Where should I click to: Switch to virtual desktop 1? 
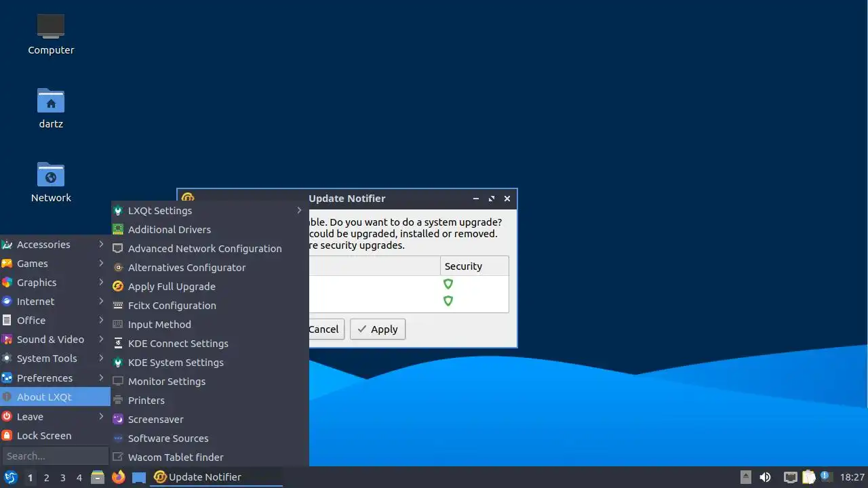(x=30, y=478)
